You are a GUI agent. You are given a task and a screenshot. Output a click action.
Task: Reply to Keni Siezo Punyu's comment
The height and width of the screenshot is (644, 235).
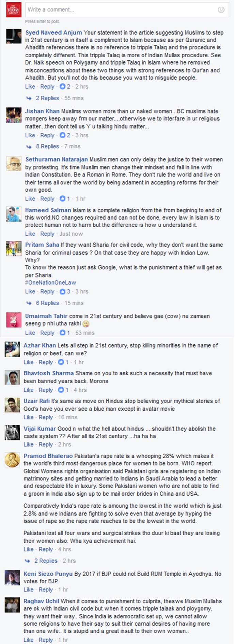click(x=46, y=589)
